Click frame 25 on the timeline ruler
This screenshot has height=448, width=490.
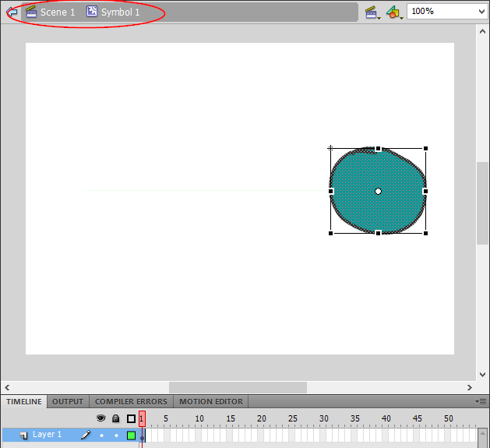click(293, 418)
